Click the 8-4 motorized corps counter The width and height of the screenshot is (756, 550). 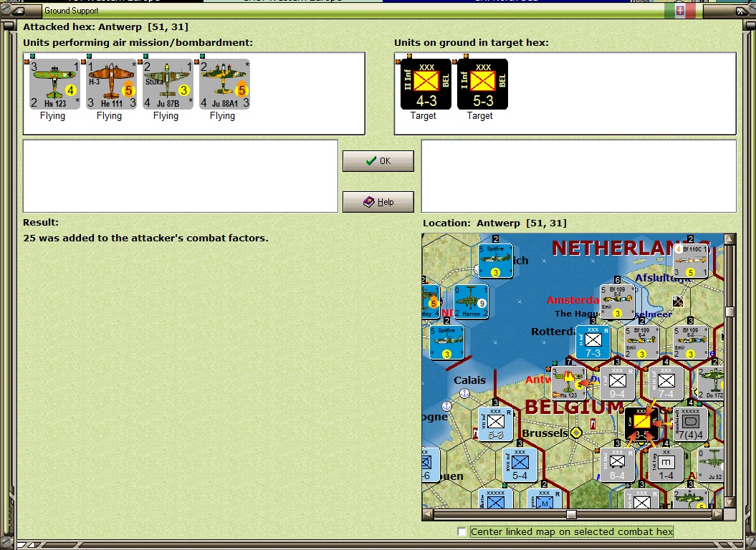(617, 465)
